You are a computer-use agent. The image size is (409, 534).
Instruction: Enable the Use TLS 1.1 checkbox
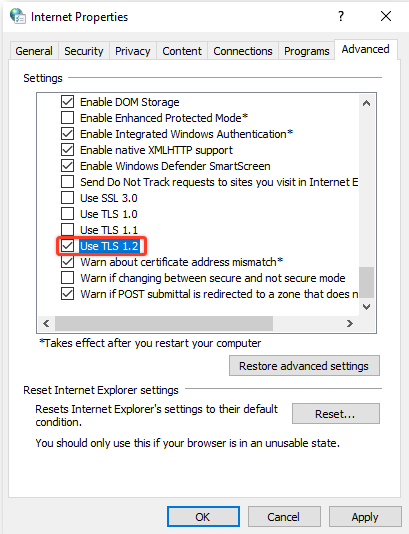click(67, 230)
